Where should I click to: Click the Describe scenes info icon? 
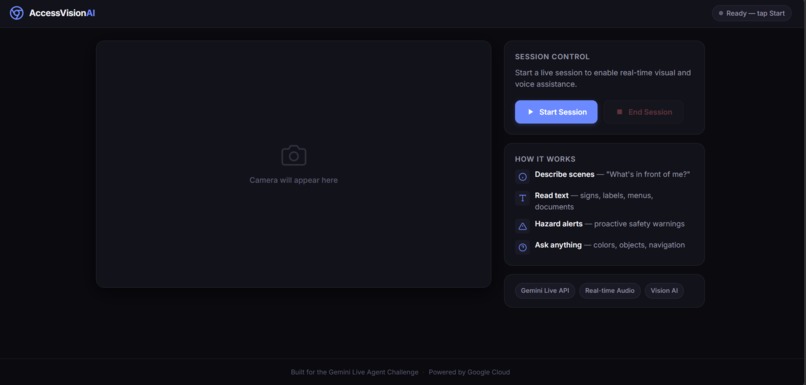pyautogui.click(x=522, y=177)
